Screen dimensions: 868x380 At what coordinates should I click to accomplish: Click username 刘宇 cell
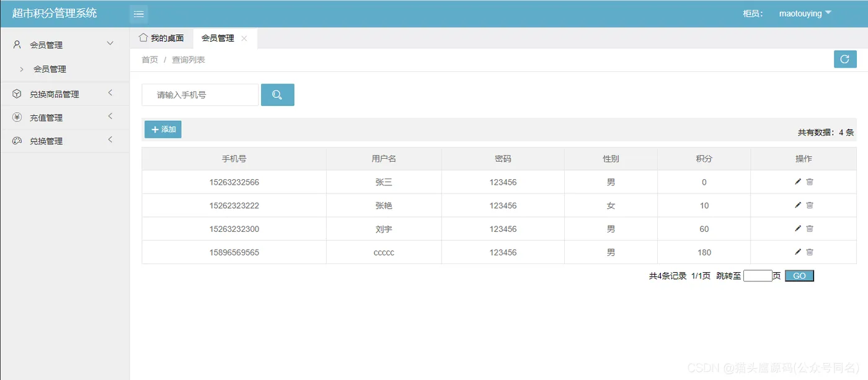pyautogui.click(x=384, y=229)
